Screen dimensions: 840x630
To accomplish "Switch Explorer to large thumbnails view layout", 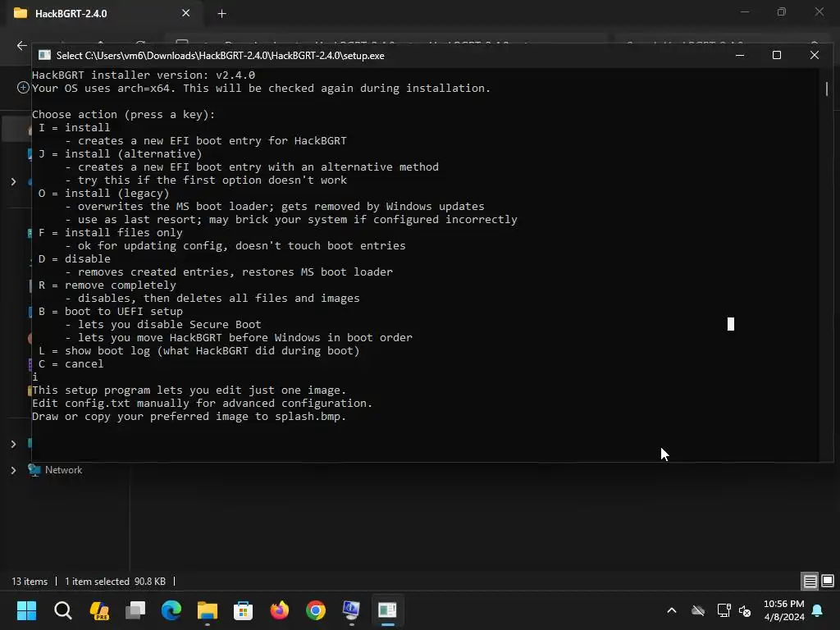I will click(828, 582).
